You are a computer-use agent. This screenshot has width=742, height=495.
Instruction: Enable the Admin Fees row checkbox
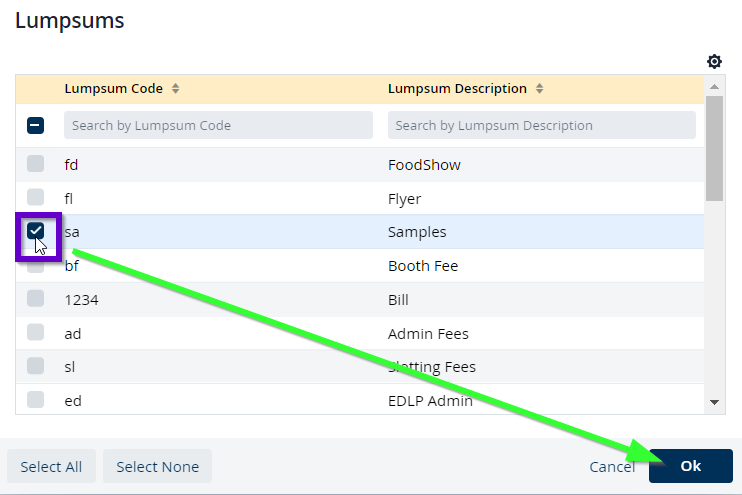35,333
